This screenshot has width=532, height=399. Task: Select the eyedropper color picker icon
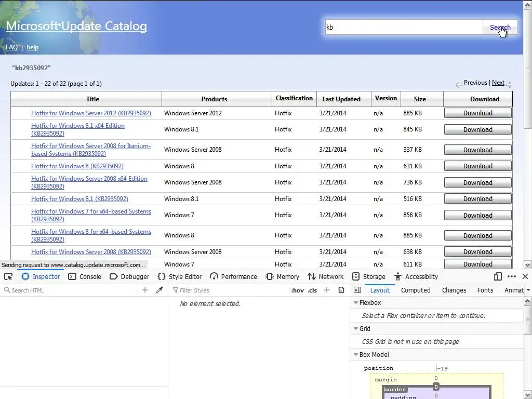pyautogui.click(x=159, y=290)
